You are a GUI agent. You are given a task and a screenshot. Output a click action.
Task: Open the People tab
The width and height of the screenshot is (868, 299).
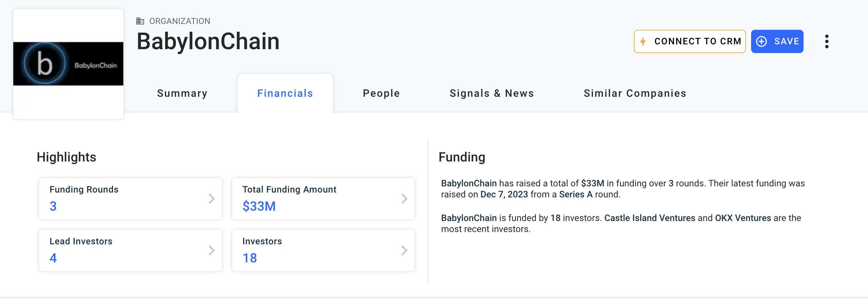click(381, 93)
